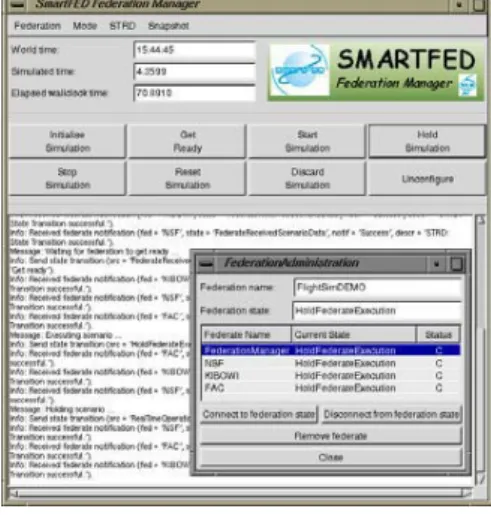Viewport: 491px width, 515px height.
Task: Click the Get Ready button
Action: pos(187,141)
